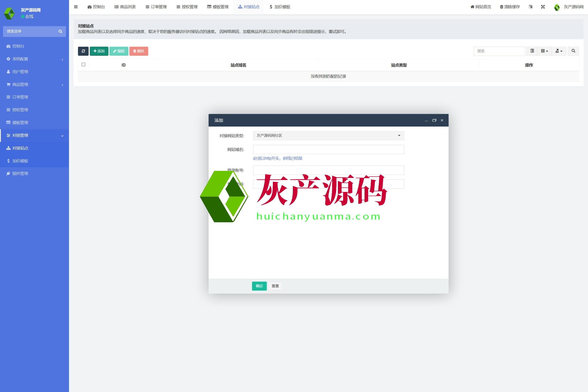Click the 重置 reset button
This screenshot has height=392, width=588.
pos(275,286)
